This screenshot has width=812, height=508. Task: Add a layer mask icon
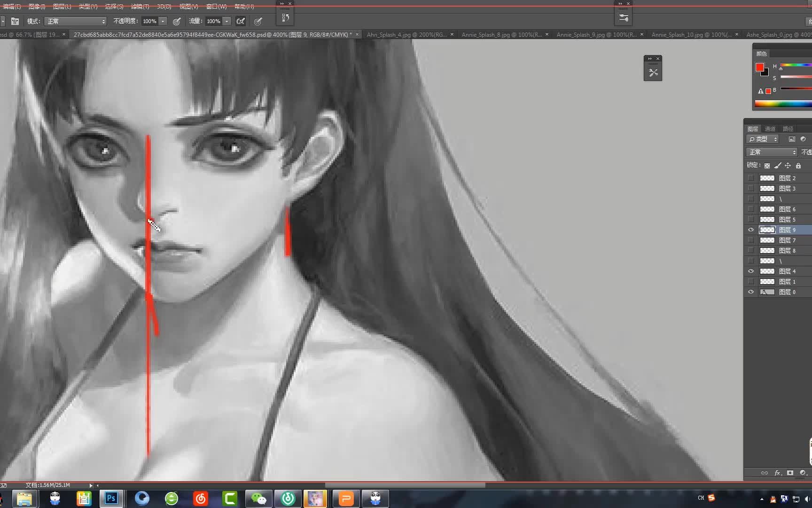click(x=790, y=473)
